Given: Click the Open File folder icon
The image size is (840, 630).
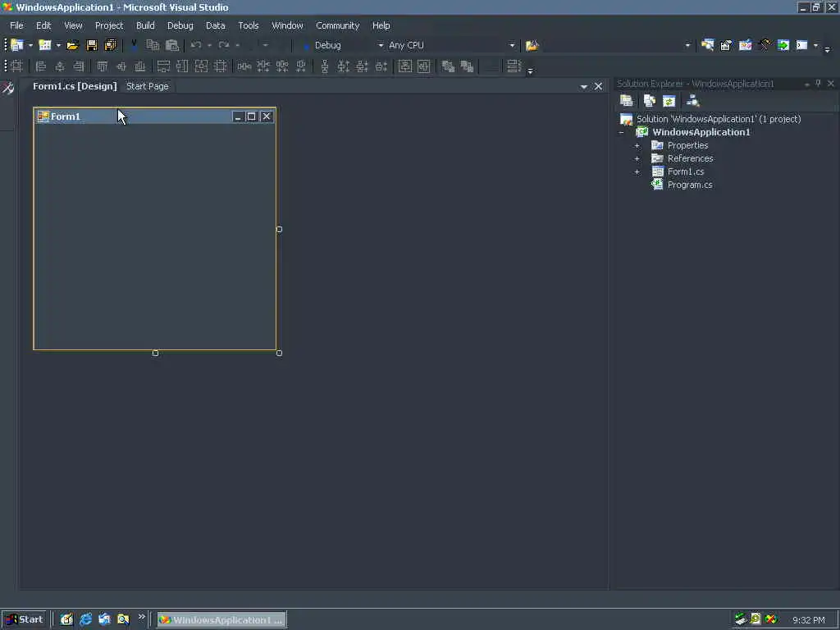Looking at the screenshot, I should pyautogui.click(x=72, y=46).
